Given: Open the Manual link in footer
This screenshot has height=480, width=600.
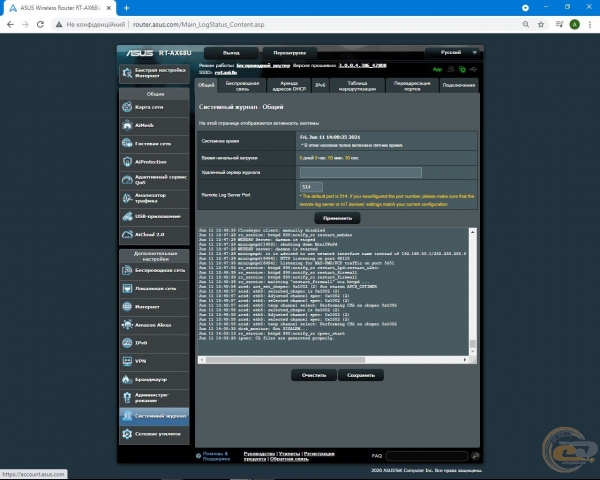Looking at the screenshot, I should pyautogui.click(x=259, y=454).
